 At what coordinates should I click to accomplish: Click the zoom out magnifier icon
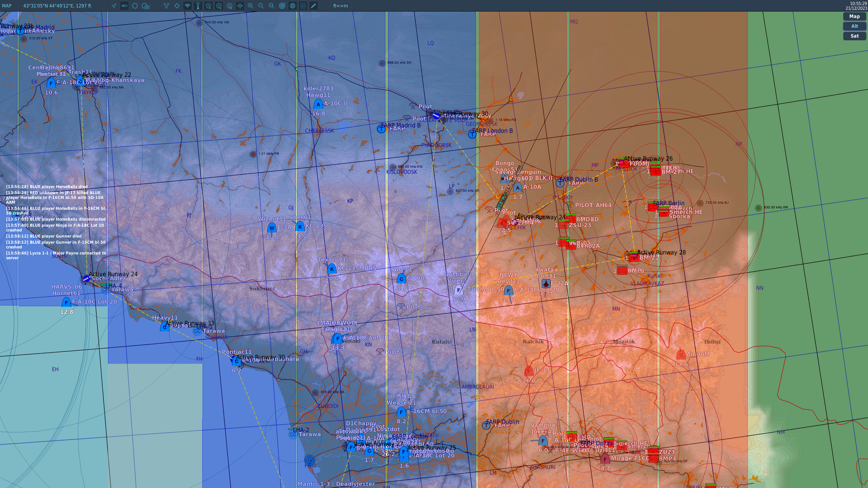(261, 6)
